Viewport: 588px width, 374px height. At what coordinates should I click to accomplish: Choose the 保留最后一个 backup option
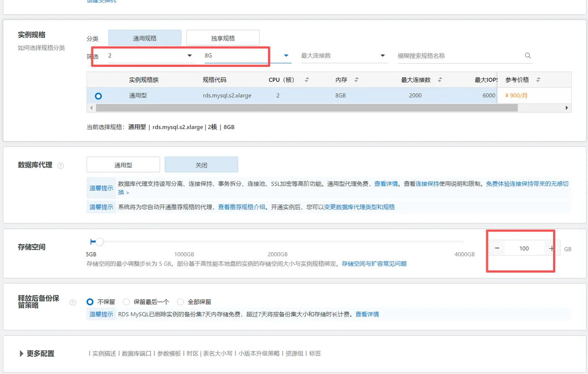coord(126,302)
